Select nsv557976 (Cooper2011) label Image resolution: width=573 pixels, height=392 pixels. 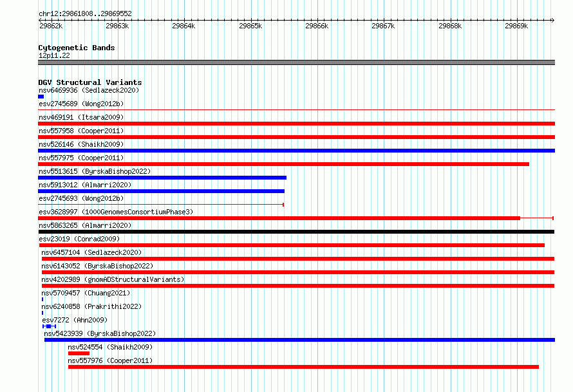click(110, 360)
